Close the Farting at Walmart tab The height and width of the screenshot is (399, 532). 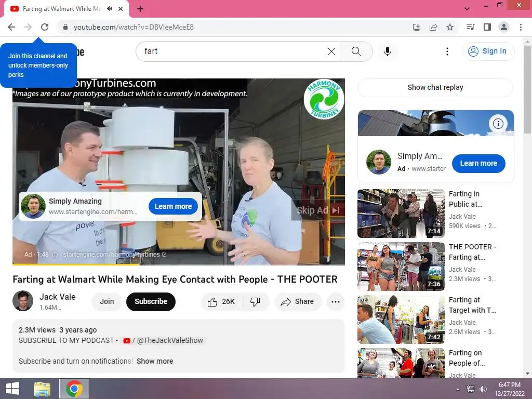(x=121, y=9)
